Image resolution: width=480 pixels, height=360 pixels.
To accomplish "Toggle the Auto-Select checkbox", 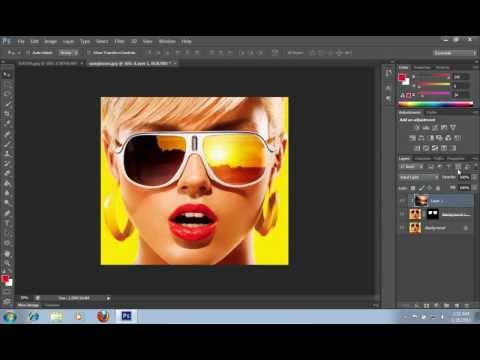I will click(x=28, y=53).
